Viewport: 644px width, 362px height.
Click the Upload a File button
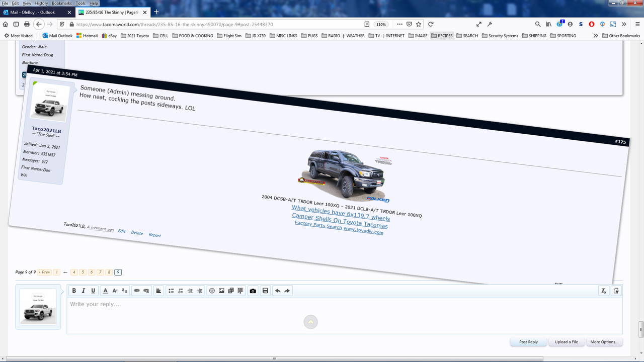point(567,342)
